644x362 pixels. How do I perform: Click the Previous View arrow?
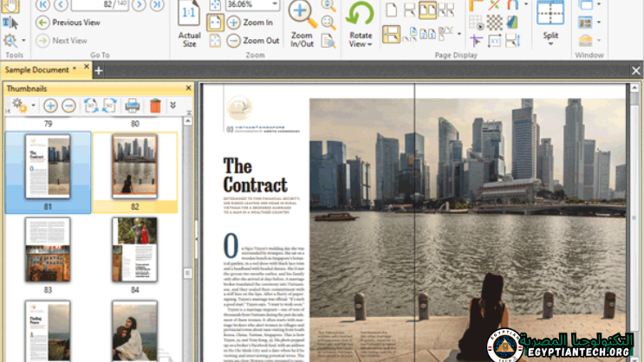click(x=42, y=23)
